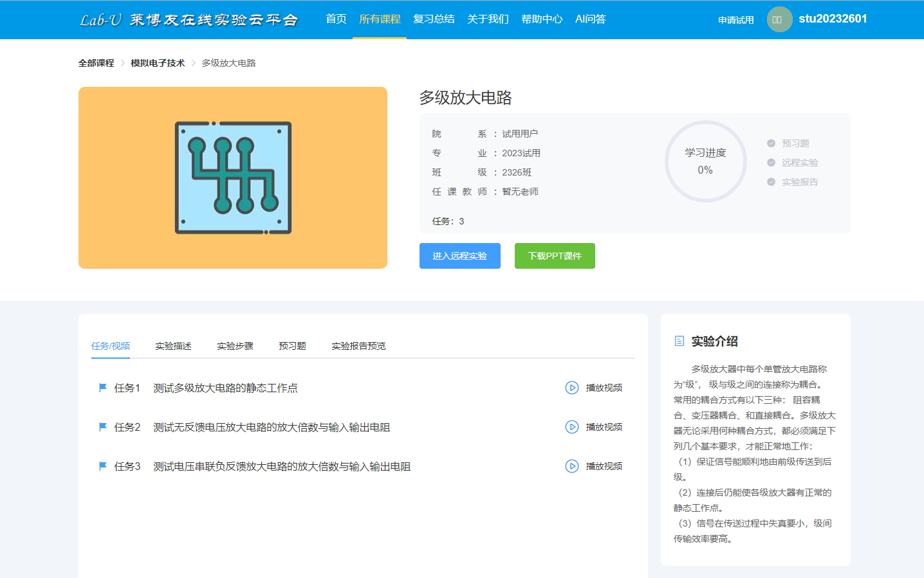Click the play icon for Task 3 video
The width and height of the screenshot is (924, 578).
coord(571,466)
